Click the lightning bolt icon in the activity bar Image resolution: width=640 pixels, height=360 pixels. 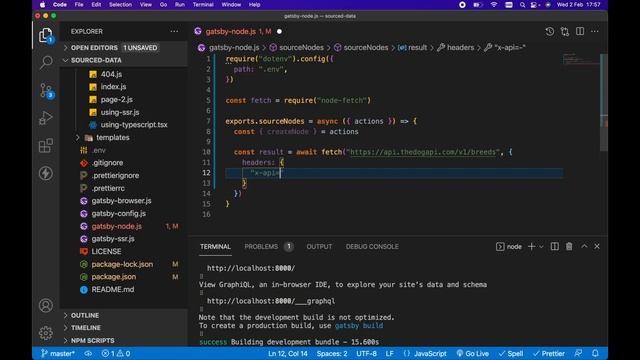pos(46,173)
